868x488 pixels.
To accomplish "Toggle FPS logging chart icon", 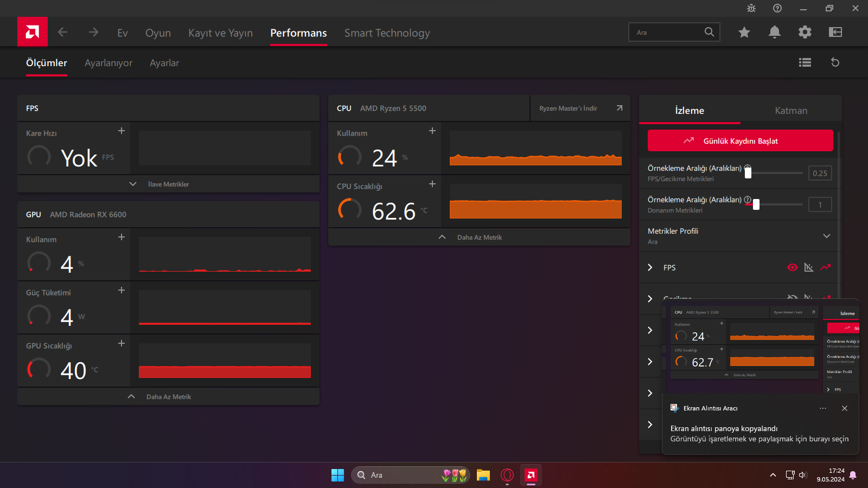I will point(826,267).
